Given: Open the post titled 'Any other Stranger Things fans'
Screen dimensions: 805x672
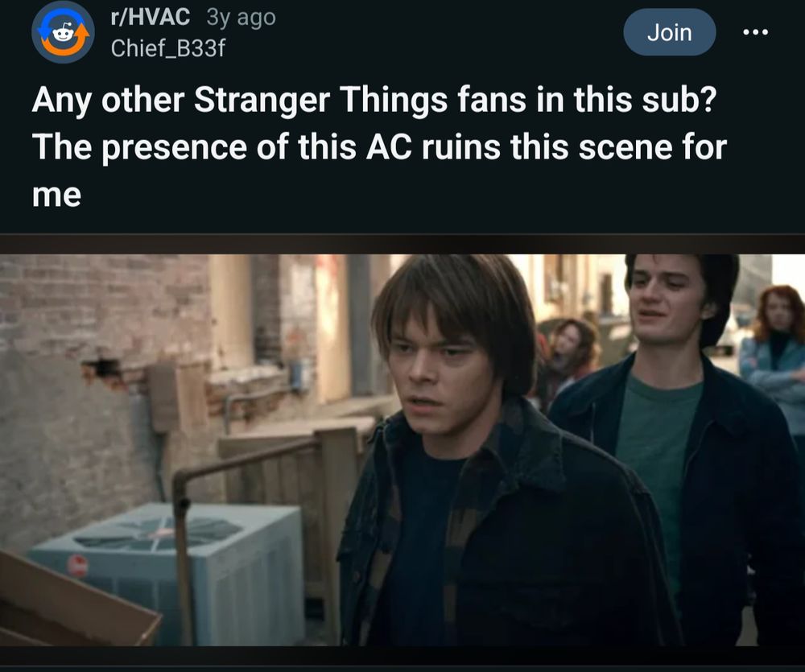Looking at the screenshot, I should pos(379,146).
